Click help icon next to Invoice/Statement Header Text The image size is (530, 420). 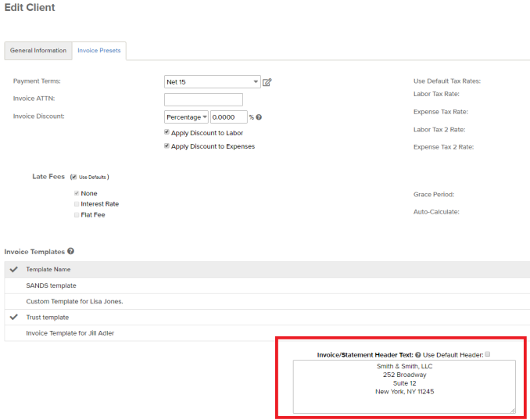click(x=418, y=354)
